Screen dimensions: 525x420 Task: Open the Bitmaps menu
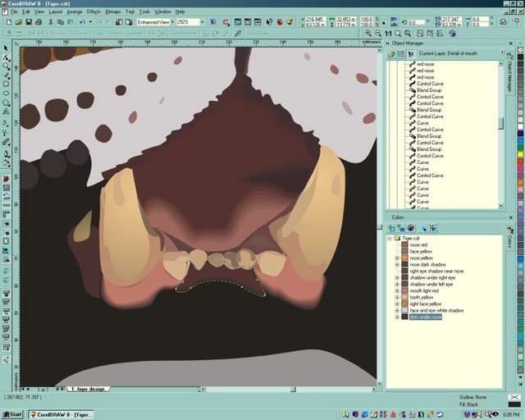point(113,11)
